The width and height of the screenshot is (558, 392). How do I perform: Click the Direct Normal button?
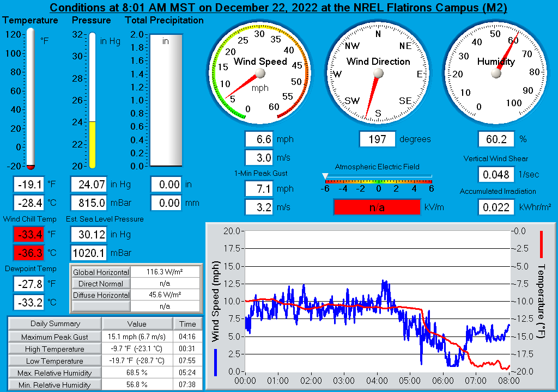pos(101,284)
